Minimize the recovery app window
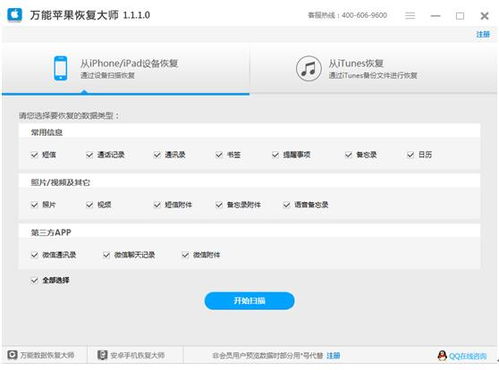 (435, 16)
